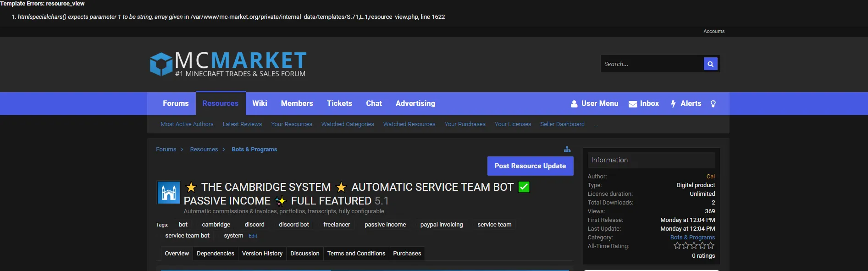Screen dimensions: 868x271
Task: Click the 'bot' tag
Action: pyautogui.click(x=183, y=225)
